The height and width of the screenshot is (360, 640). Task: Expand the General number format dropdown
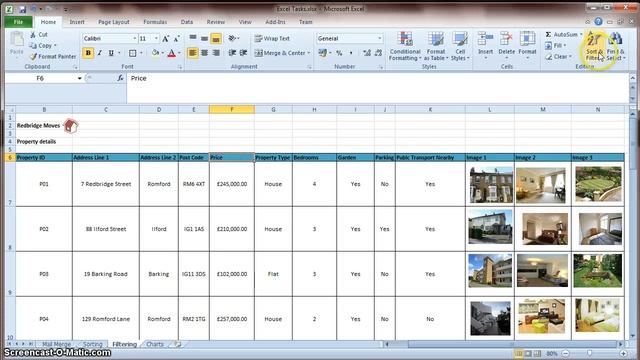(x=380, y=38)
